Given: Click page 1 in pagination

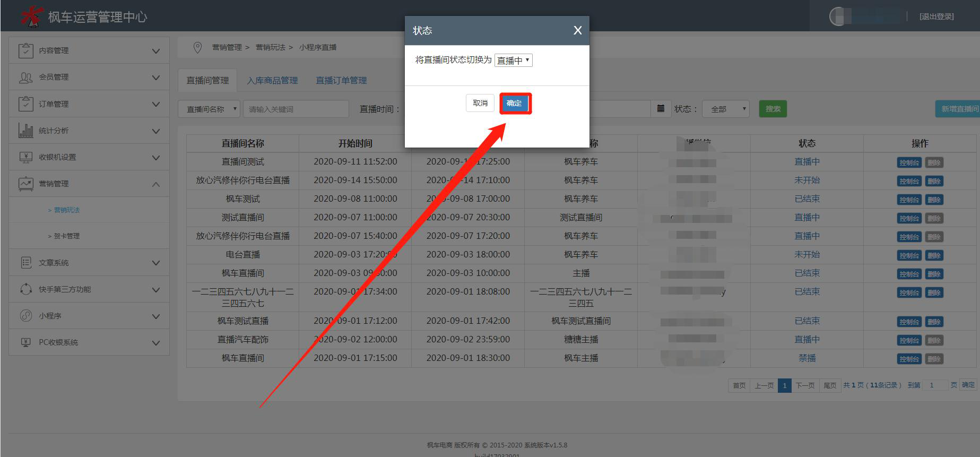Looking at the screenshot, I should click(x=784, y=385).
